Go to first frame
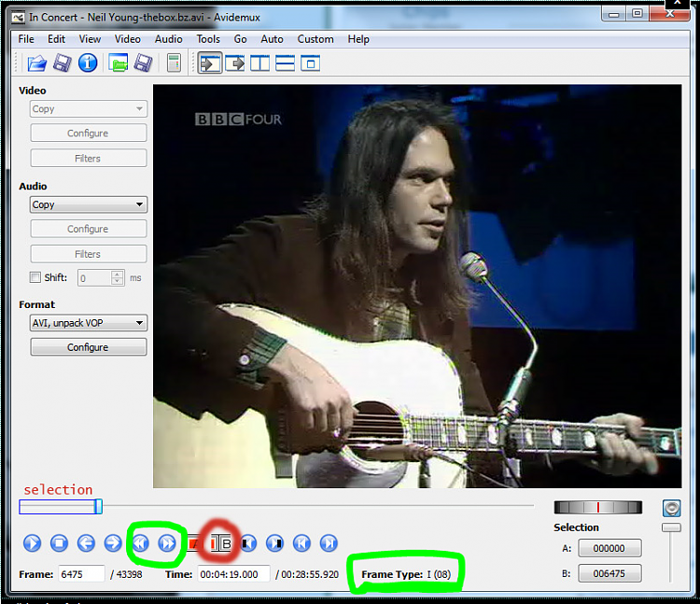 coord(301,543)
